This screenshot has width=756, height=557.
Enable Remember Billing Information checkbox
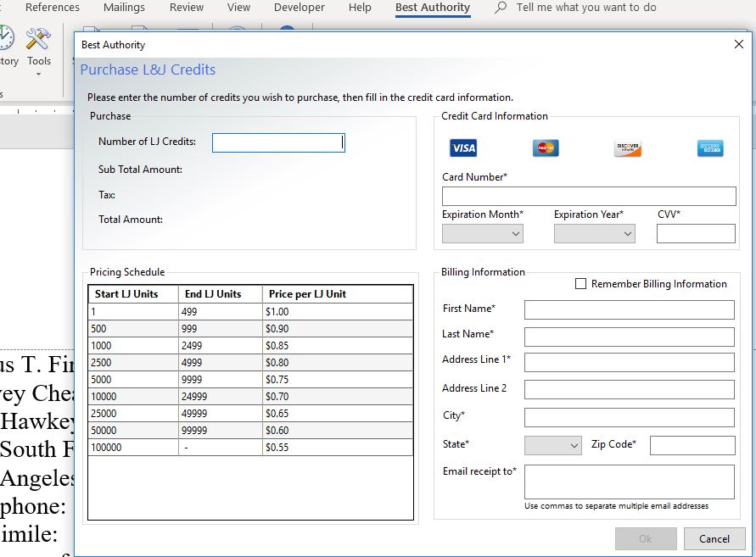(580, 284)
